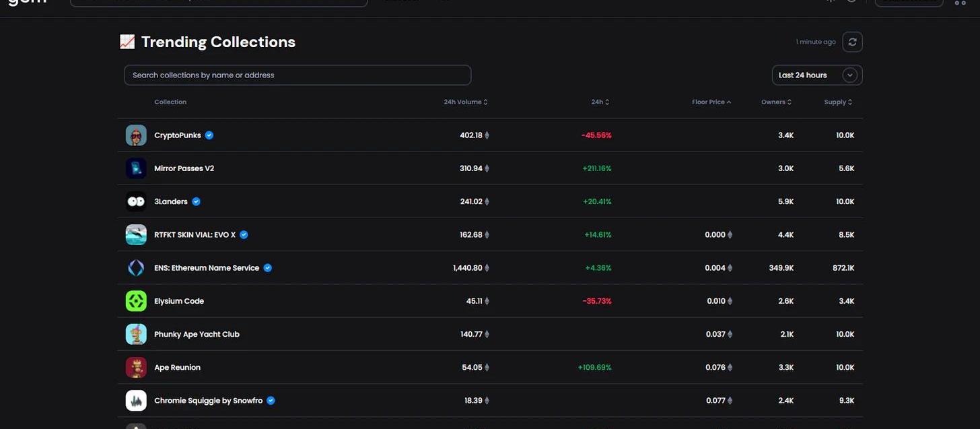This screenshot has height=429, width=980.
Task: Click the RTFKT SKIN VIAL: EVO X avatar
Action: click(136, 234)
